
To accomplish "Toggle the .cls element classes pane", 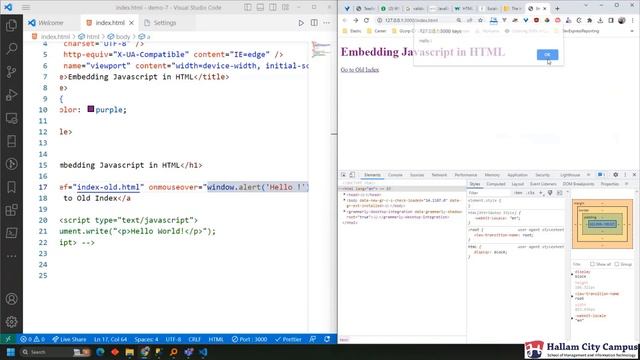I will tap(531, 193).
